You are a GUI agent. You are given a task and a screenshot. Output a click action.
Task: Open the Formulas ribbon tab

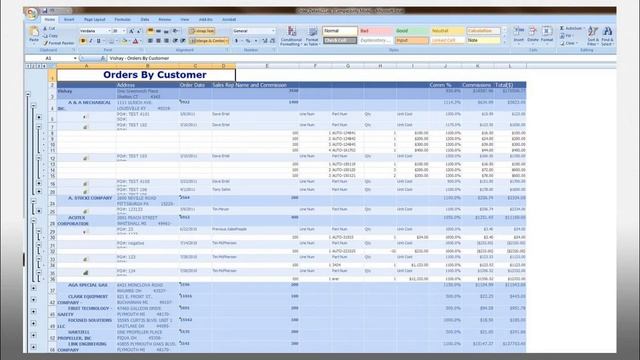[122, 20]
